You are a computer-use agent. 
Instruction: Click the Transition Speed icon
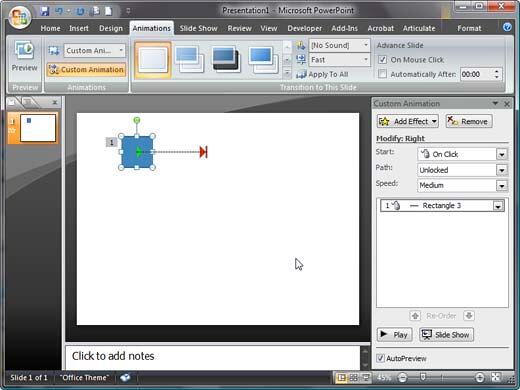pyautogui.click(x=301, y=60)
